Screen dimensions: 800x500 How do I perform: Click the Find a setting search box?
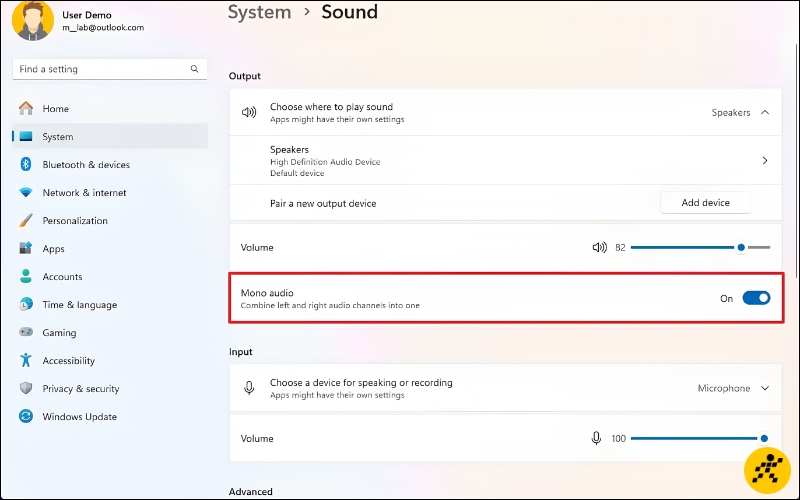coord(110,69)
